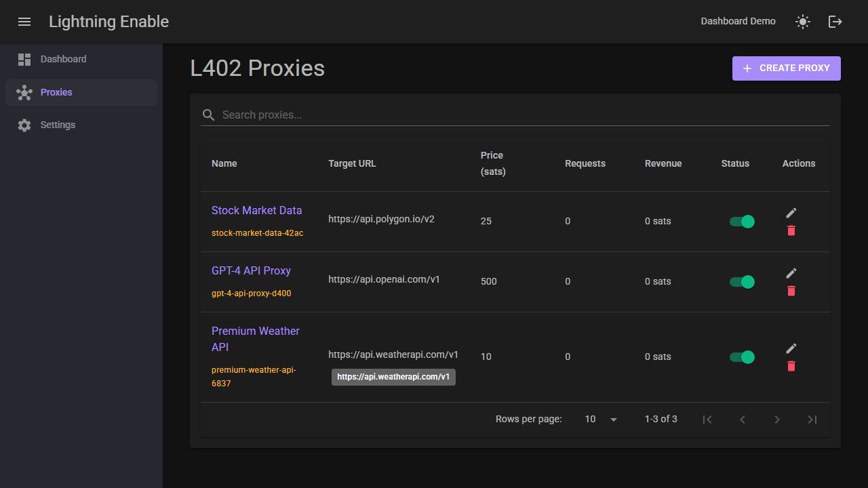Delete the Premium Weather API proxy
The height and width of the screenshot is (488, 868).
(x=791, y=366)
